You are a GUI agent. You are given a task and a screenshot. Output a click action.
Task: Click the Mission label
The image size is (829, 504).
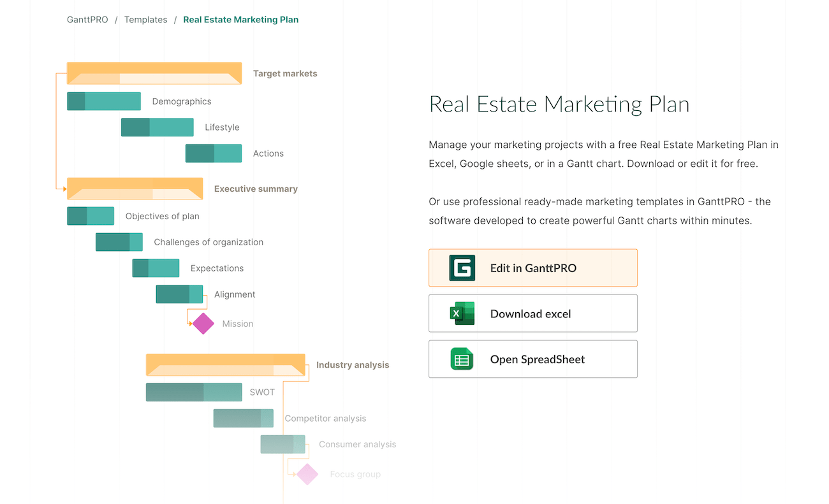click(x=238, y=324)
